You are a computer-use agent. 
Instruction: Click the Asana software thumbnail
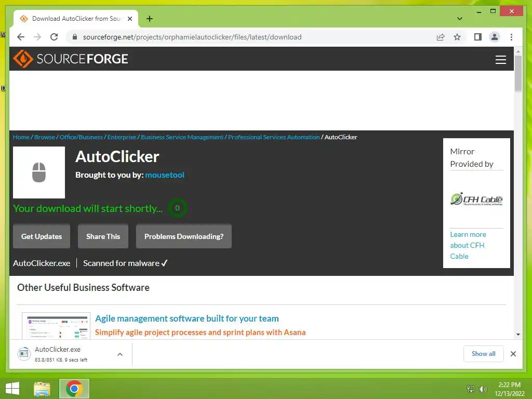coord(56,326)
